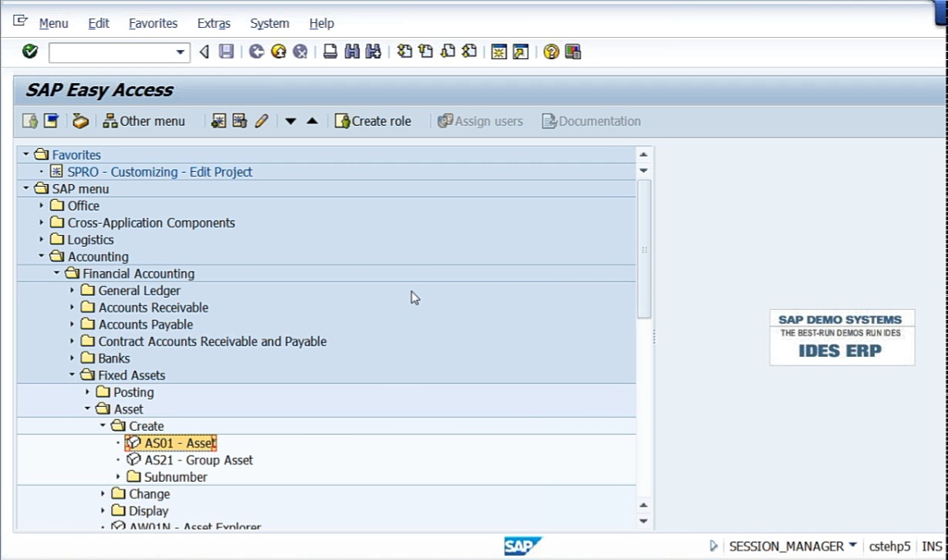Click the tree's vertical scrollbar thumb
This screenshot has height=560, width=948.
644,249
